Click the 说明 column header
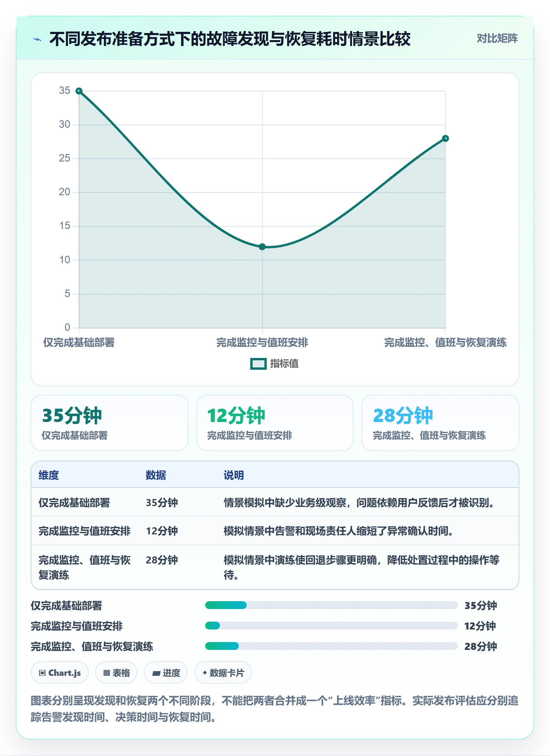Viewport: 550px width, 756px height. 234,475
